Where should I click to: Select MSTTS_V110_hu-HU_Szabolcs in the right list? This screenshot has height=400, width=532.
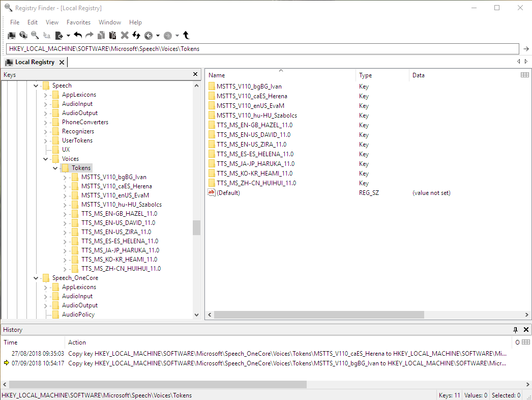pyautogui.click(x=257, y=116)
